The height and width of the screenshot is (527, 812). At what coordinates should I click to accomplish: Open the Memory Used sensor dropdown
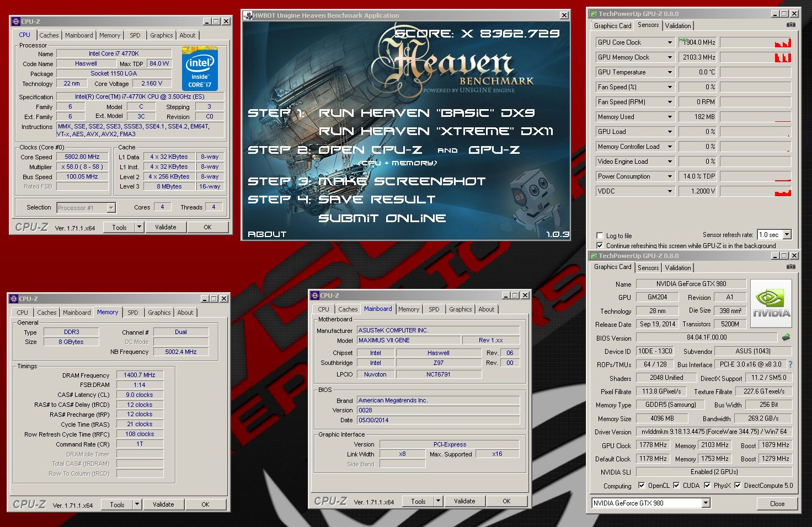(670, 117)
